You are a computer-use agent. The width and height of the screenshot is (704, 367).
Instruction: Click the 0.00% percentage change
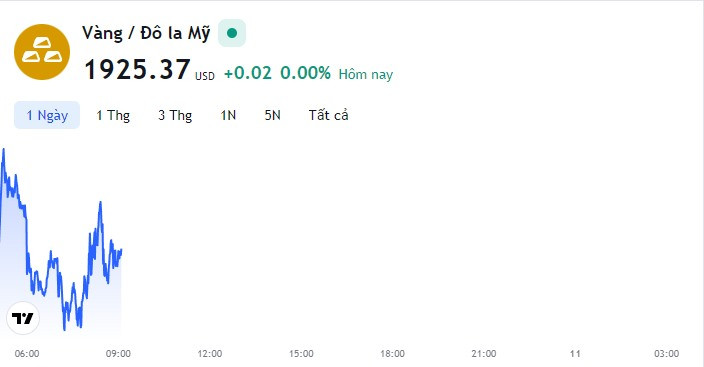click(x=305, y=73)
